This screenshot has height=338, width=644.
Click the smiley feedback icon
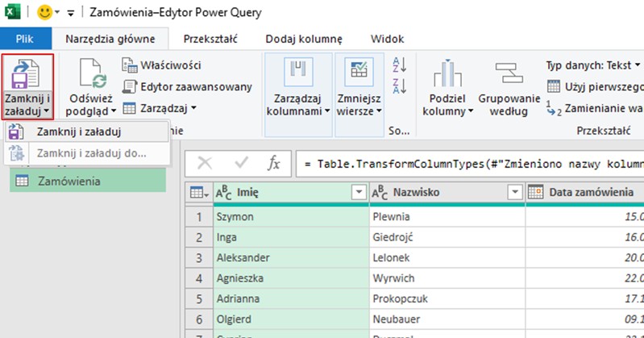pos(44,12)
